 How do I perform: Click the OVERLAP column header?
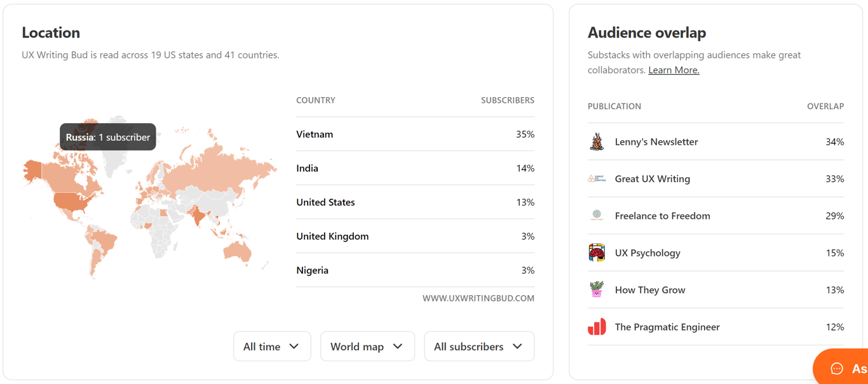click(825, 106)
